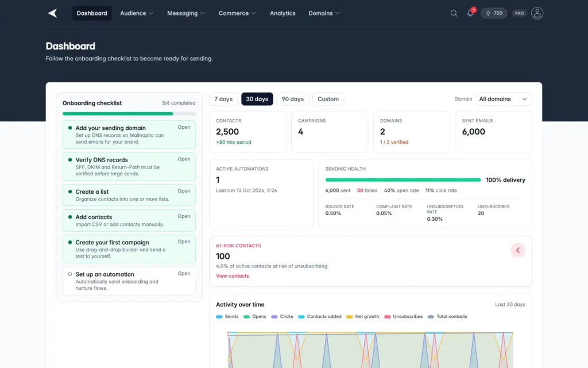This screenshot has height=368, width=588.
Task: Click the green dot beside Add contacts
Action: pos(69,217)
